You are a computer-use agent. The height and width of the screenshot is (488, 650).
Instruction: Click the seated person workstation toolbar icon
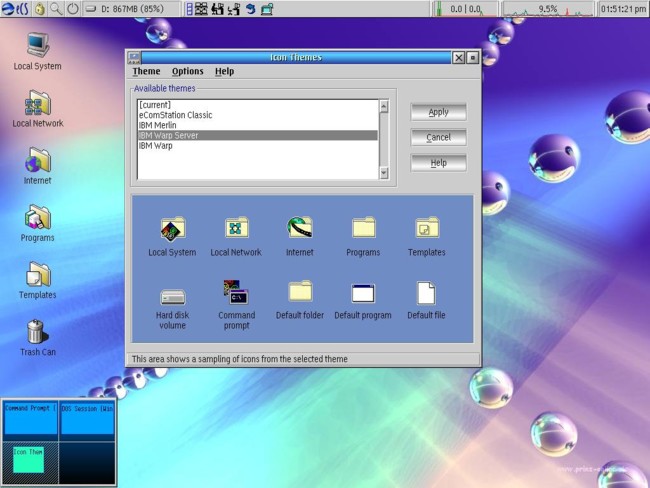pyautogui.click(x=233, y=9)
